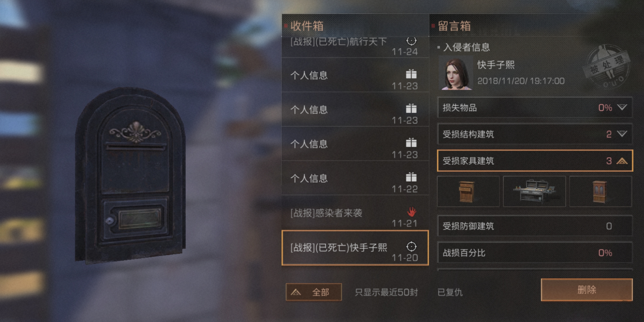The height and width of the screenshot is (322, 644).
Task: Click the damaged wooden nightstand thumbnail
Action: pos(468,191)
